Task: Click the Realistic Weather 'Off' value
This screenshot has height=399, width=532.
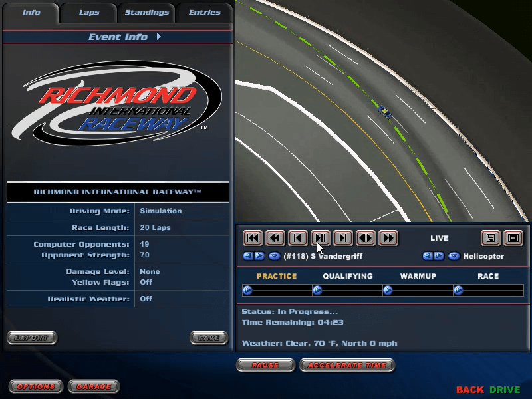Action: click(x=146, y=299)
